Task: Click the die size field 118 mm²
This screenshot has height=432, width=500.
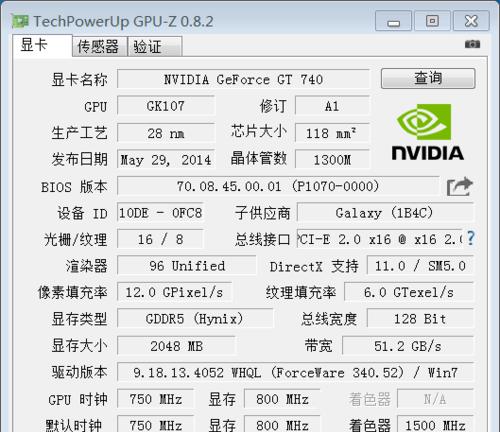Action: [x=332, y=133]
